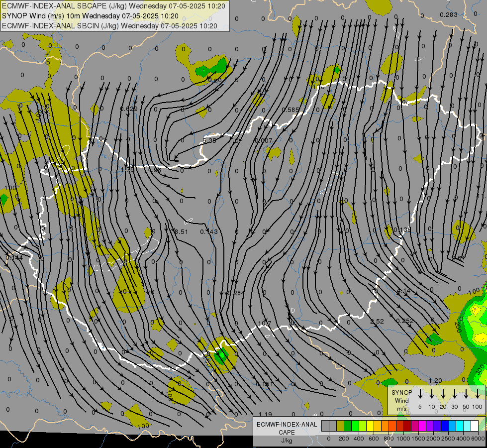Click the 2500 tick label on CAPE legend
Viewport: 487px width, 448px height.
[x=448, y=439]
